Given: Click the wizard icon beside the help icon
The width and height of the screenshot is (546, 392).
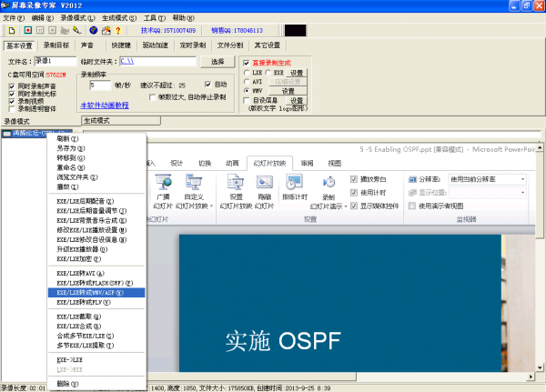Looking at the screenshot, I should point(106,30).
